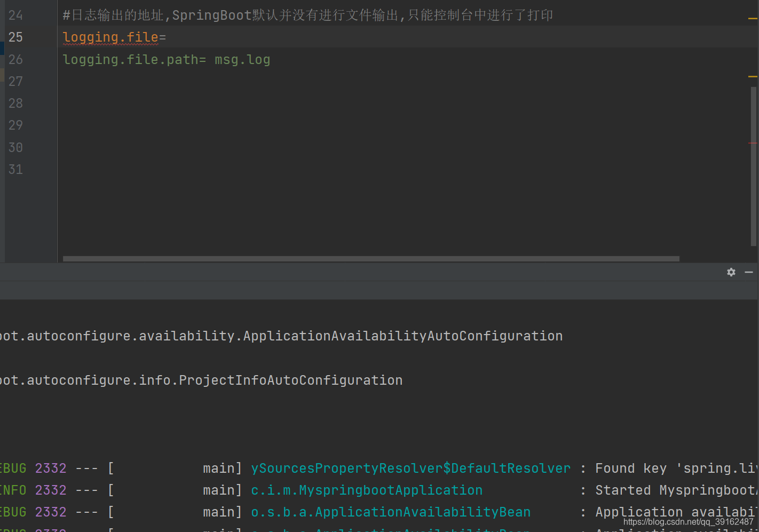This screenshot has height=532, width=759.
Task: Click the editor horizontal scrollbar
Action: point(371,259)
